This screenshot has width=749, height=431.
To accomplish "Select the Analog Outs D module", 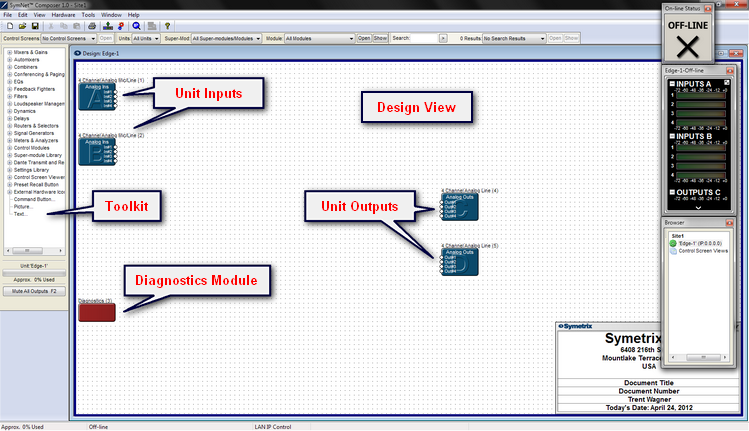I will click(x=460, y=262).
